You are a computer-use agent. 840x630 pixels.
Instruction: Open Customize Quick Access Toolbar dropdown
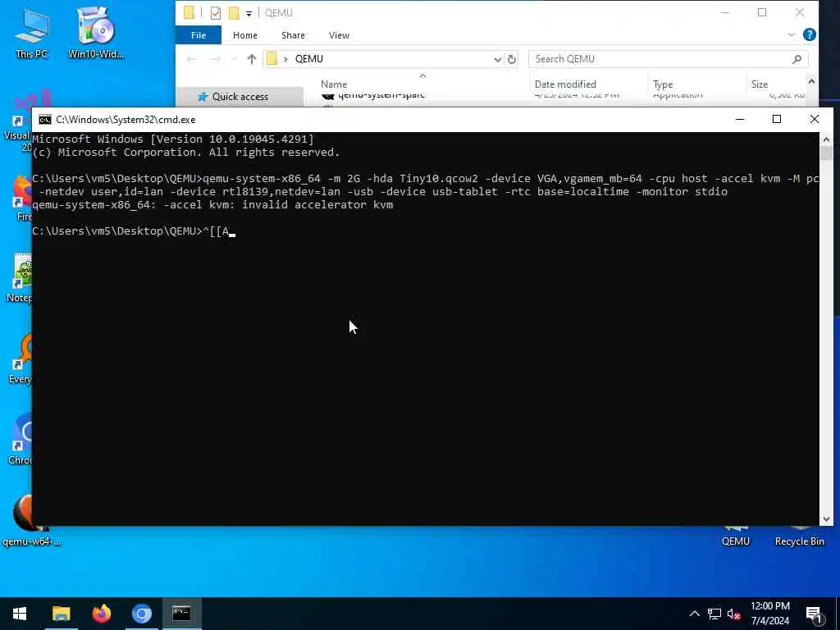coord(249,13)
